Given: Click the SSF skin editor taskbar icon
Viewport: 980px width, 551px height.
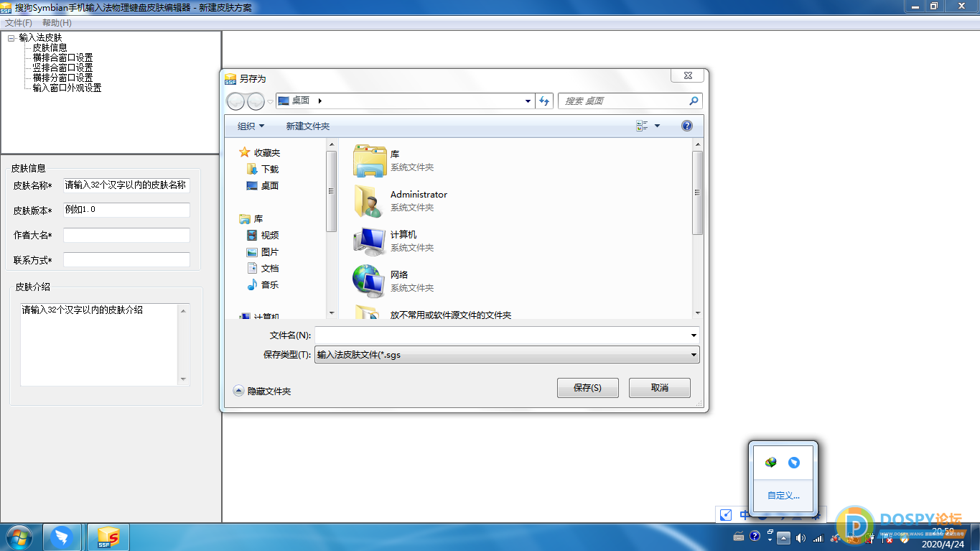Looking at the screenshot, I should tap(108, 537).
